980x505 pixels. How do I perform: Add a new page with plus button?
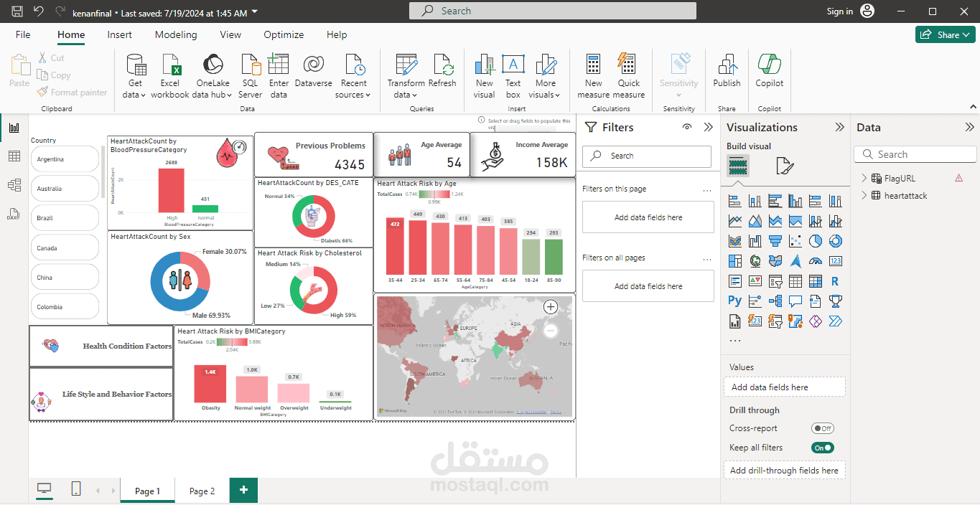(x=243, y=490)
